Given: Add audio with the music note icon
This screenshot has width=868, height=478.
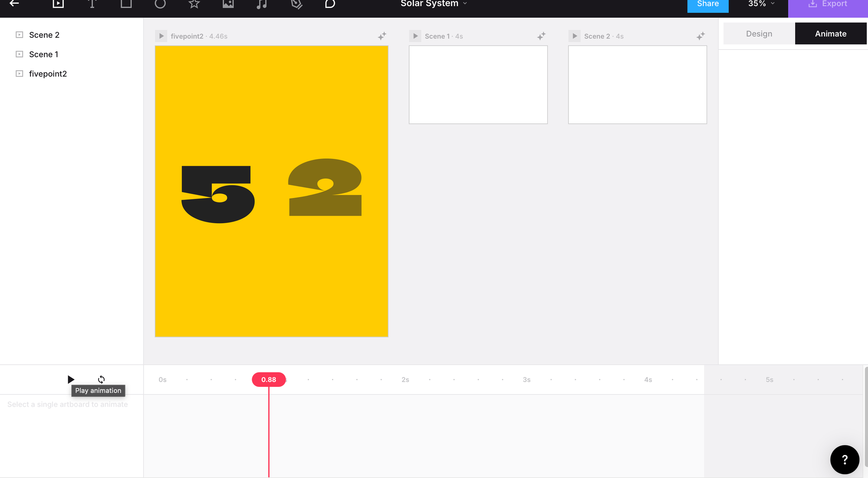Looking at the screenshot, I should point(262,4).
